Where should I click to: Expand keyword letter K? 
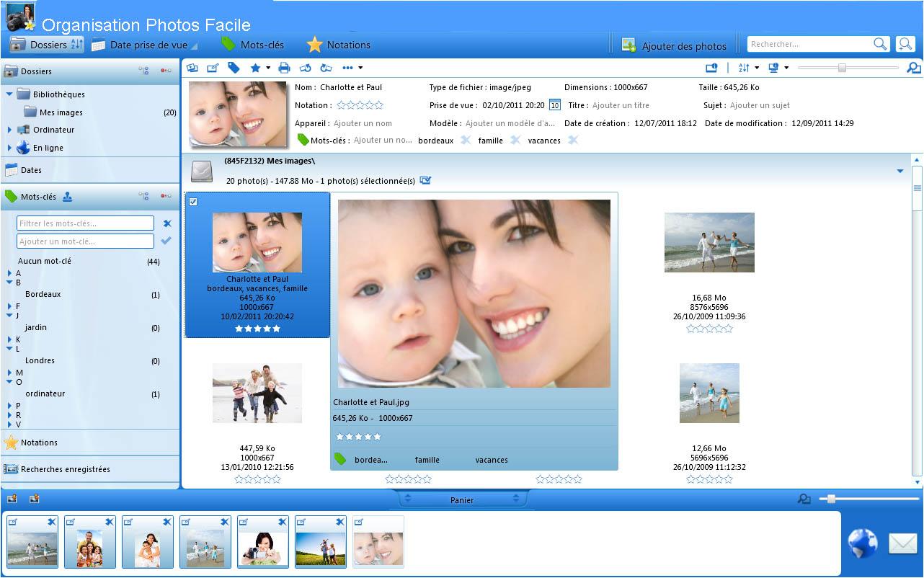[x=9, y=339]
